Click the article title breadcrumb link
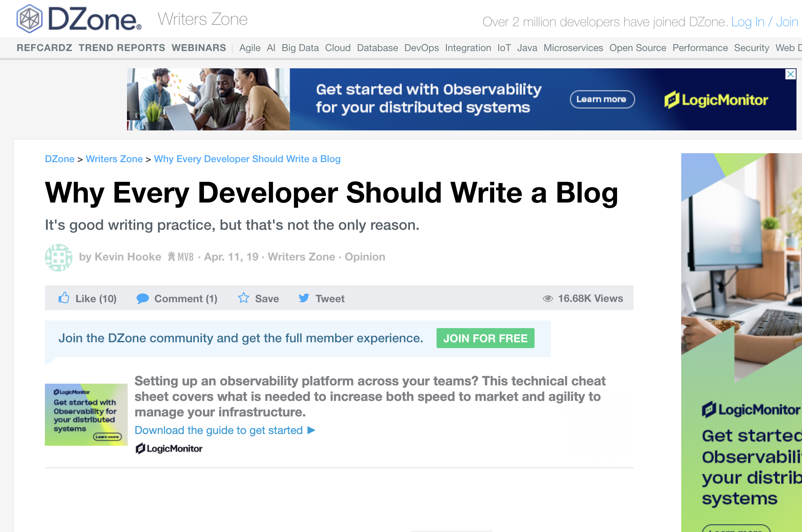This screenshot has height=532, width=802. [247, 159]
